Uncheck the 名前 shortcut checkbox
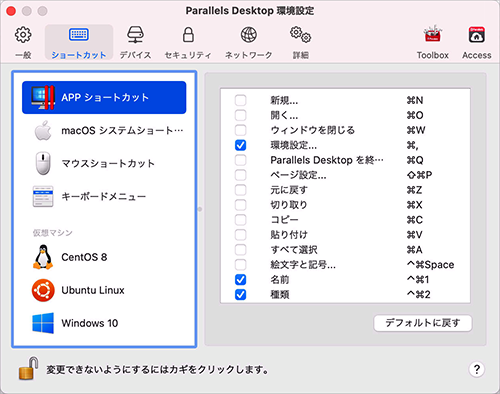Image resolution: width=500 pixels, height=394 pixels. click(240, 279)
